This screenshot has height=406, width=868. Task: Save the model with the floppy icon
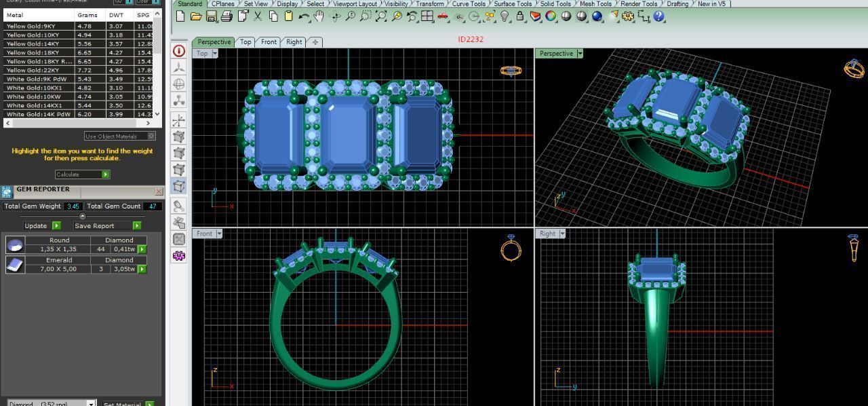[211, 16]
